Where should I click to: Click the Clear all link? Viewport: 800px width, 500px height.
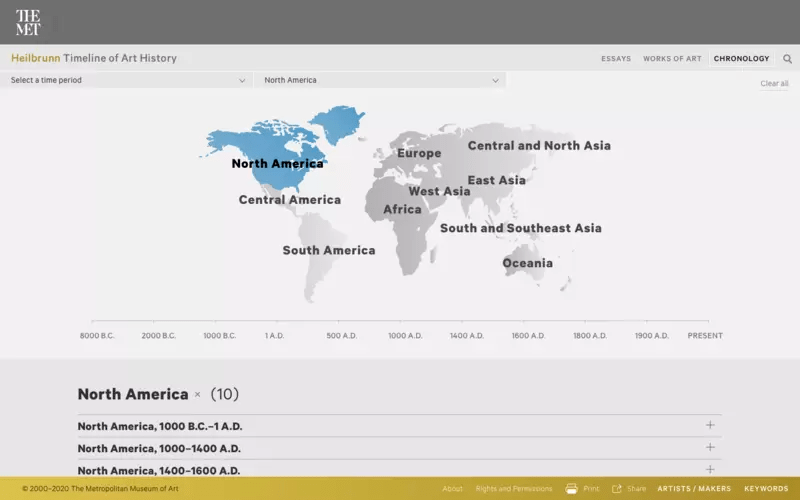point(774,84)
